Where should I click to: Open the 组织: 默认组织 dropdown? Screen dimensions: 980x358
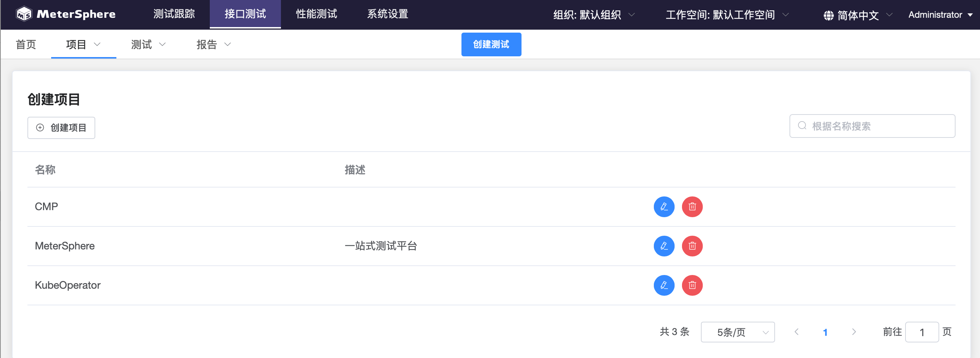594,15
